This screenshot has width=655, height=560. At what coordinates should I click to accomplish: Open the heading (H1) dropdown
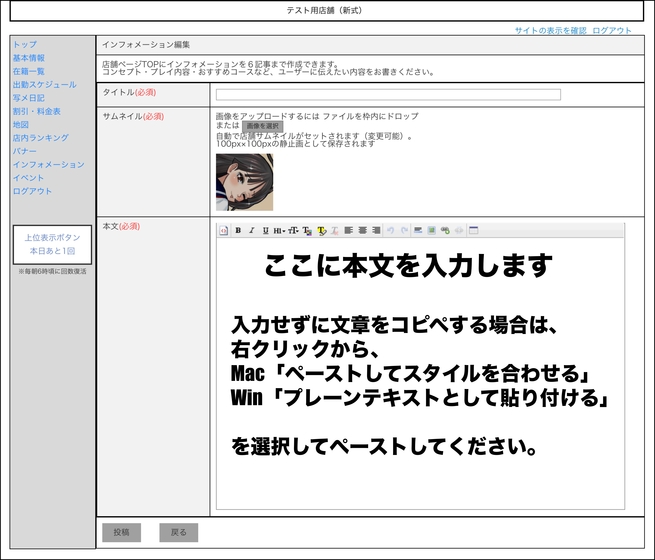pos(279,231)
